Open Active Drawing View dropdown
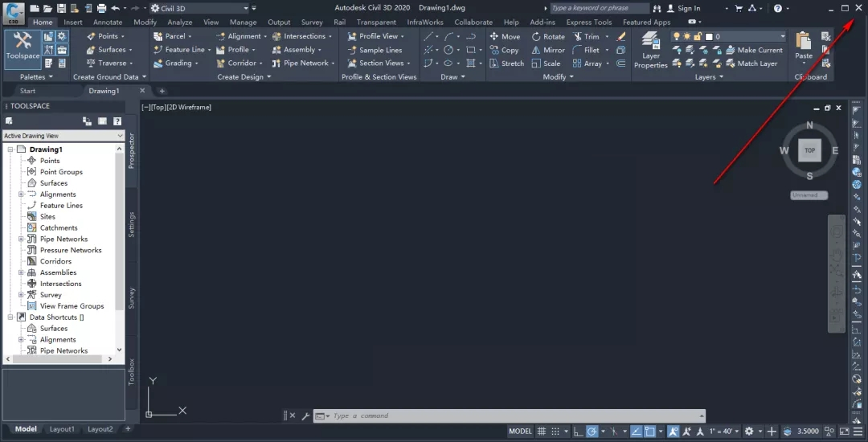The width and height of the screenshot is (868, 442). coord(63,136)
